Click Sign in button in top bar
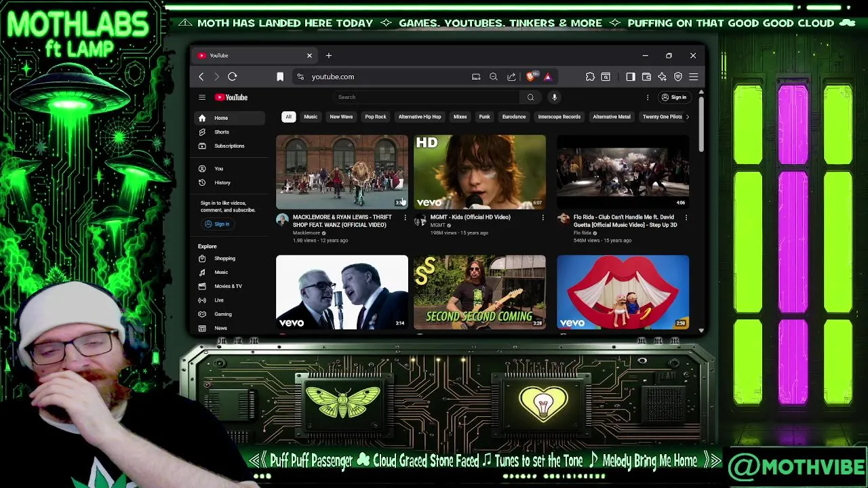Viewport: 868px width, 488px height. point(674,97)
